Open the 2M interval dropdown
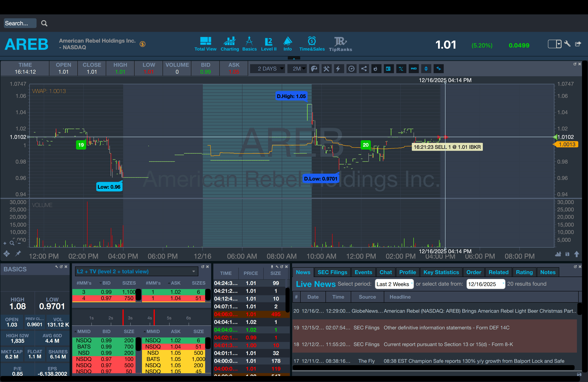This screenshot has width=588, height=382. [x=297, y=69]
